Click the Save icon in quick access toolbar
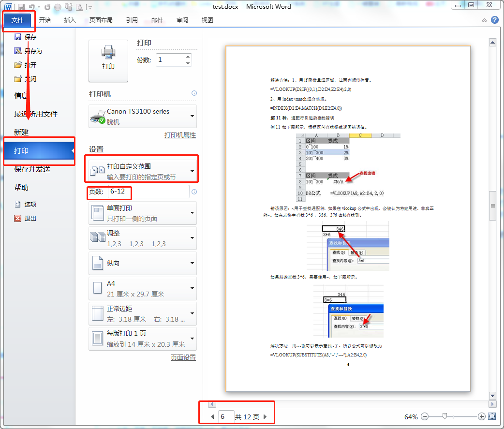Screen dimensions: 504x429 21,7
